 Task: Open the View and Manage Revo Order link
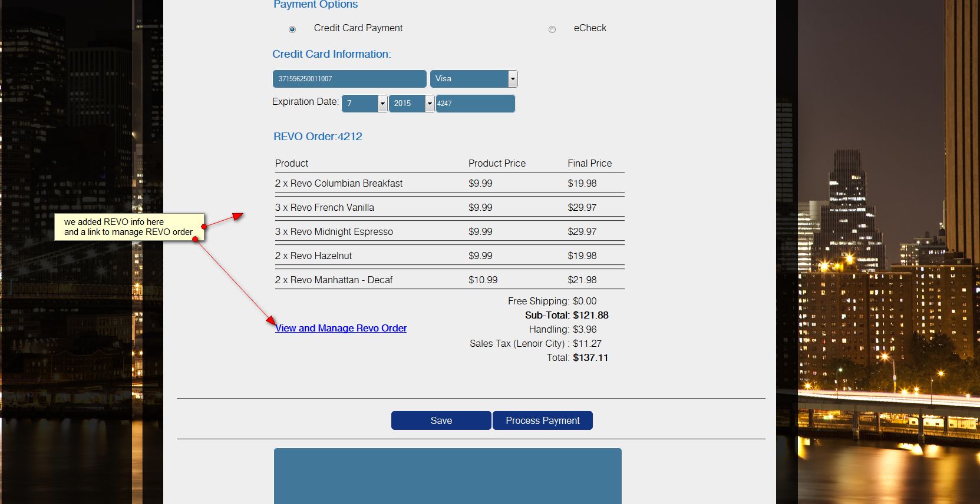click(x=341, y=329)
